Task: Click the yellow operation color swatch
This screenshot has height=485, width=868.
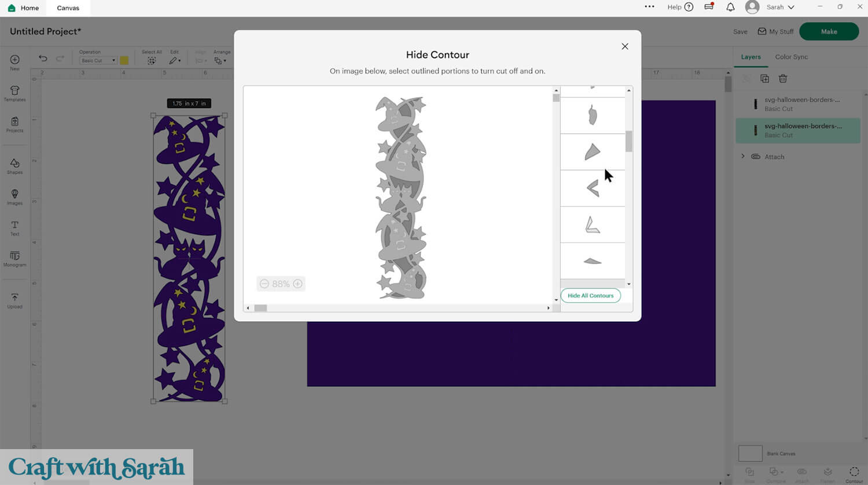Action: coord(124,60)
